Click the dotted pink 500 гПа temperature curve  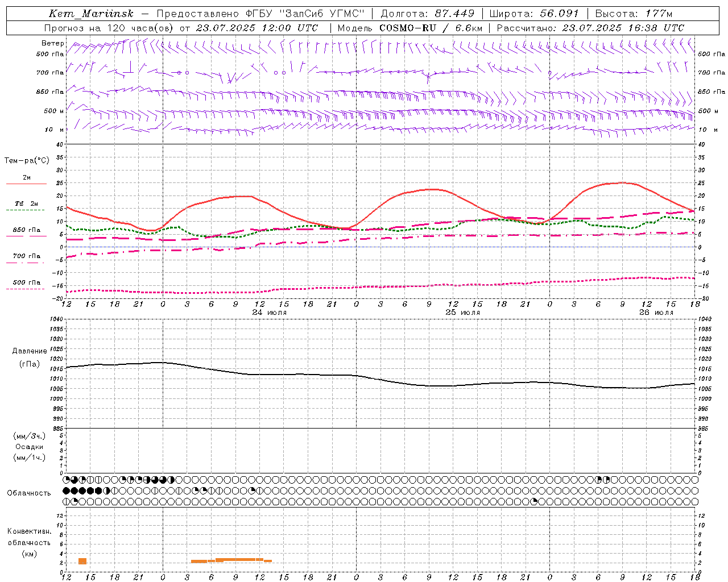coord(381,286)
